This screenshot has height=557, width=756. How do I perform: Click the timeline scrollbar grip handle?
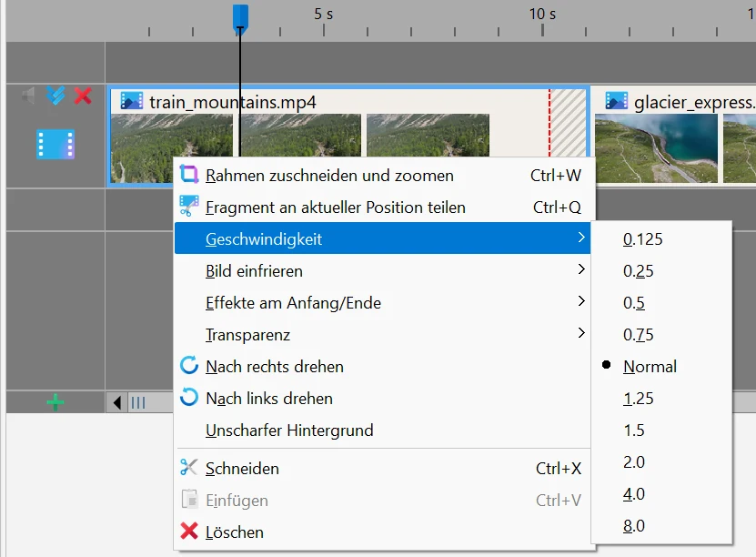(138, 402)
